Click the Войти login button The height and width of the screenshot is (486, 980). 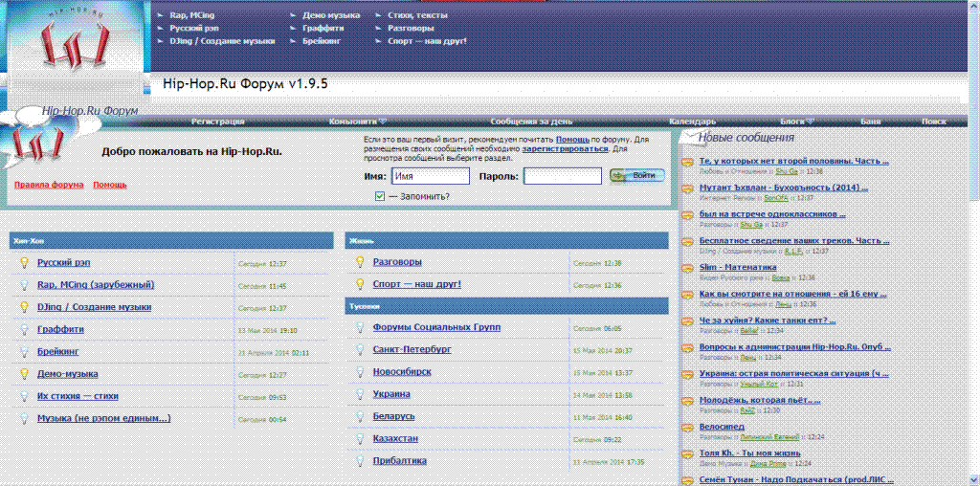pos(637,176)
